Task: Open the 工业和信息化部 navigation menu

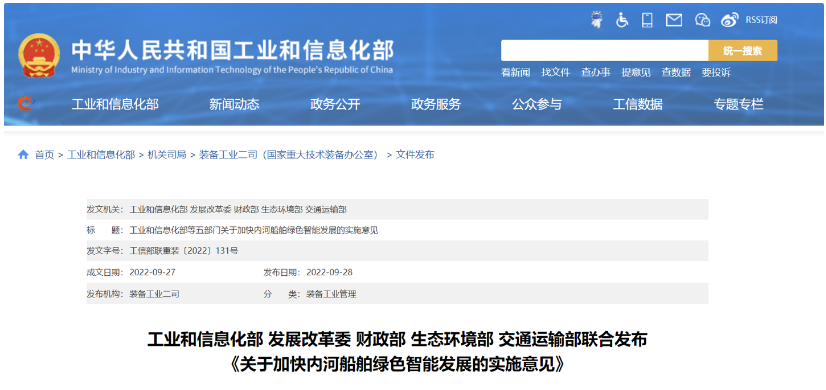Action: coord(115,104)
